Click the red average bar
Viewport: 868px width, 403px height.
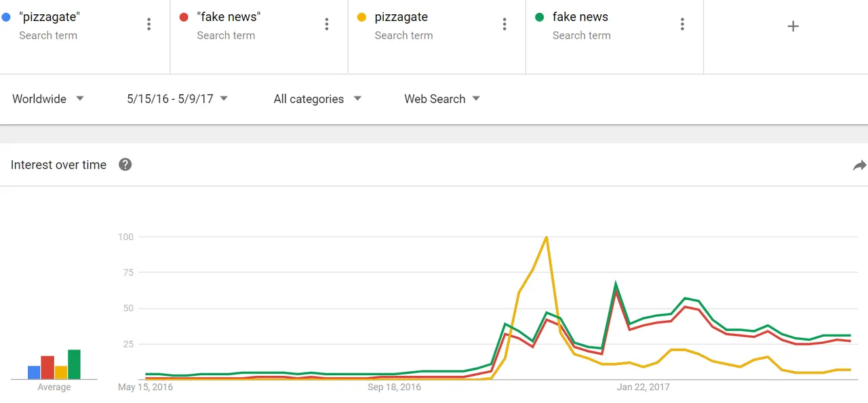coord(47,367)
